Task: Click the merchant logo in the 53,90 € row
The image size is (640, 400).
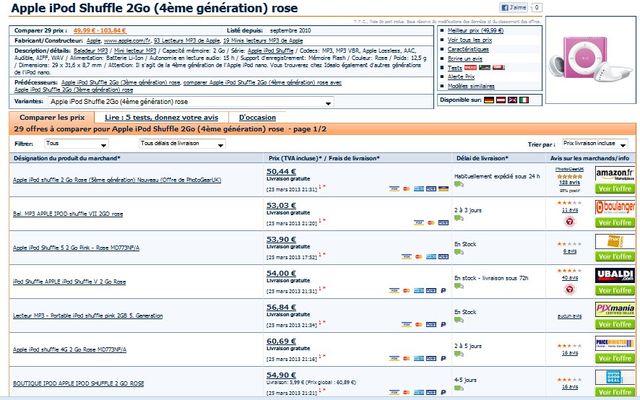Action: click(x=615, y=241)
